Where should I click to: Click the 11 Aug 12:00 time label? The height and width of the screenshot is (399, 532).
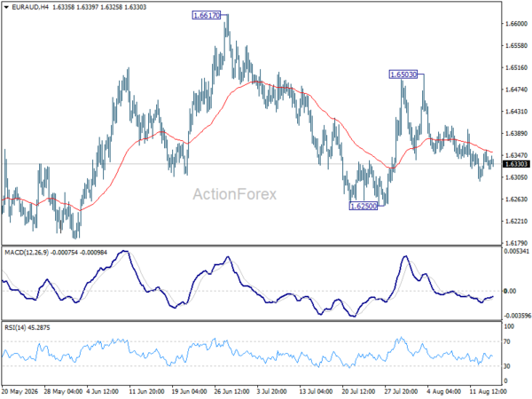pos(488,392)
